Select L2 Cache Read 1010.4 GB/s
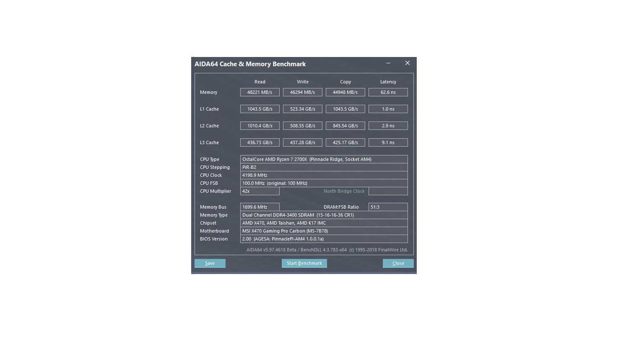644x362 pixels. tap(260, 126)
